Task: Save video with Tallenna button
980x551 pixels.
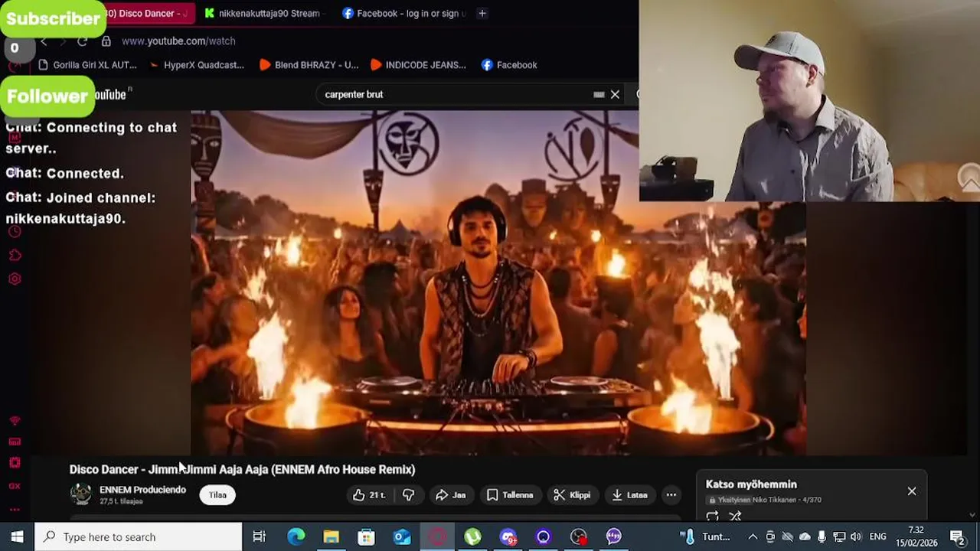Action: point(509,495)
